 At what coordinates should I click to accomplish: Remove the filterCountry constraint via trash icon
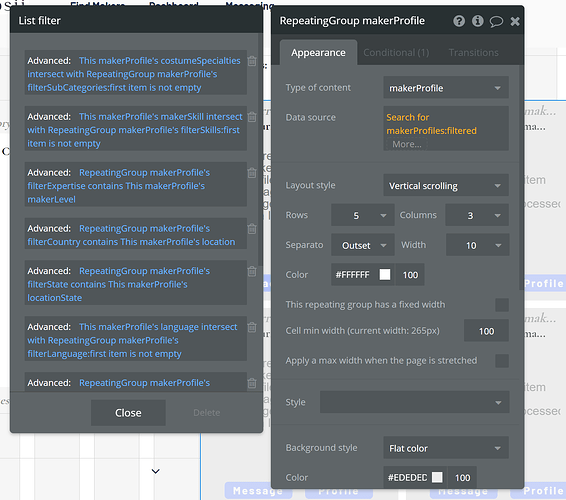(x=252, y=229)
